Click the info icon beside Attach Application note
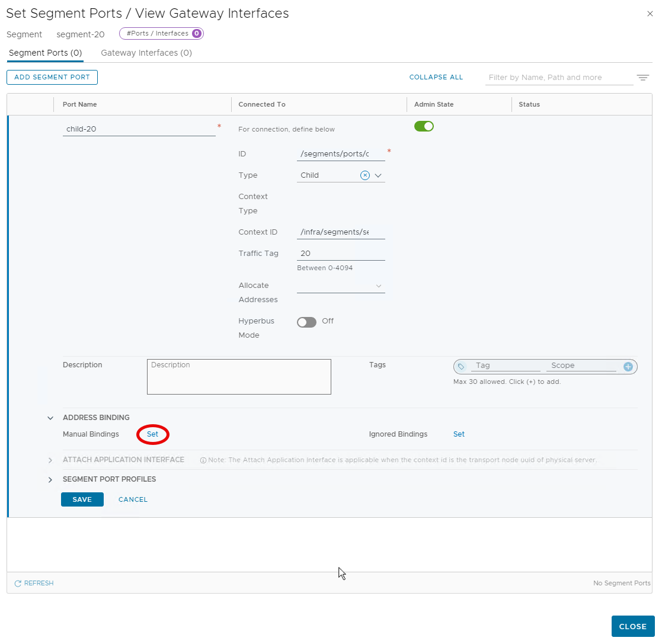Viewport: 662px width, 644px height. pyautogui.click(x=203, y=460)
